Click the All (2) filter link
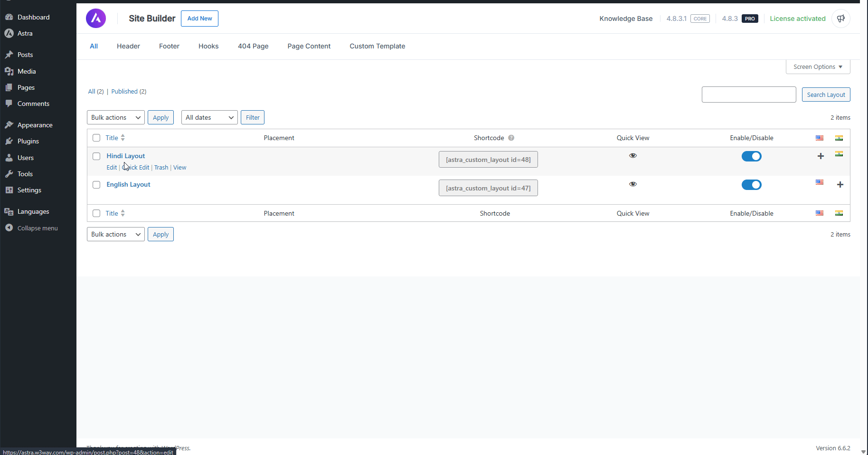This screenshot has height=455, width=868. click(x=96, y=91)
